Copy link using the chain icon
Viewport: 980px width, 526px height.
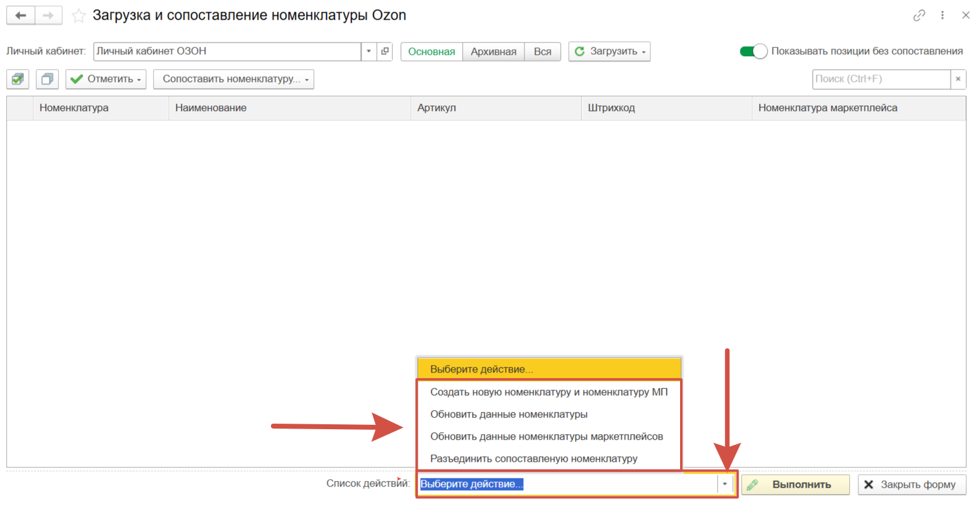(x=919, y=15)
